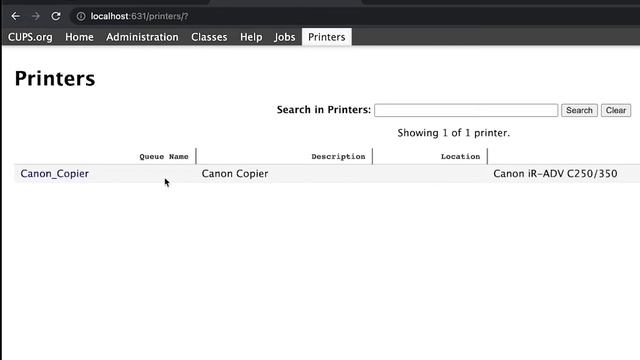640x360 pixels.
Task: Click the Search button
Action: tap(579, 110)
